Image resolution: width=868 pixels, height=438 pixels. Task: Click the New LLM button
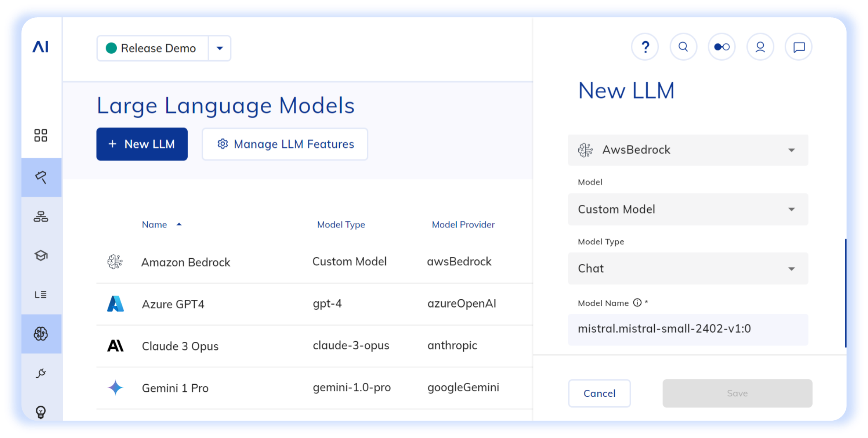click(x=142, y=144)
